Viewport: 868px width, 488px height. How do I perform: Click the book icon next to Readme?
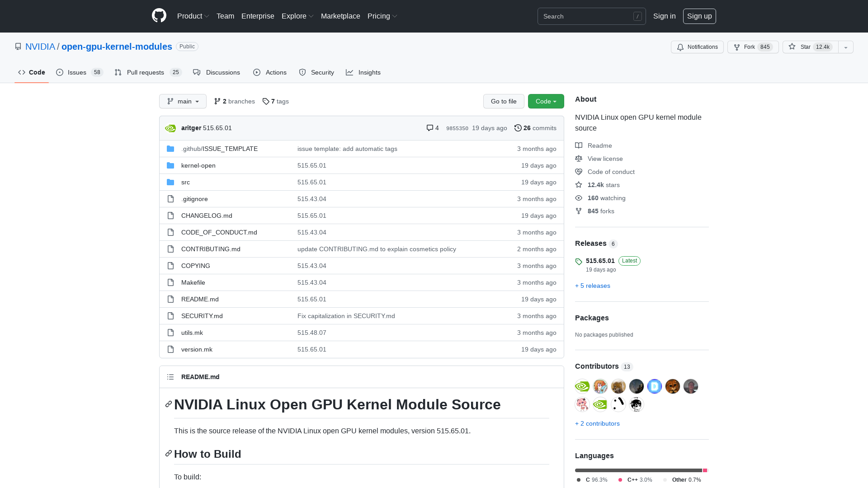click(579, 145)
